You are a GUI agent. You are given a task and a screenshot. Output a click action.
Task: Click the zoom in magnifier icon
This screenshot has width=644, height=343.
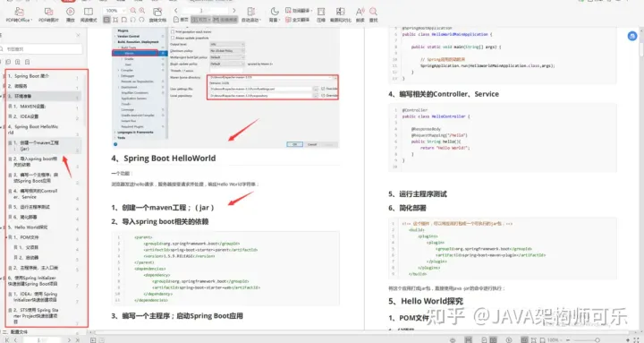click(x=142, y=10)
